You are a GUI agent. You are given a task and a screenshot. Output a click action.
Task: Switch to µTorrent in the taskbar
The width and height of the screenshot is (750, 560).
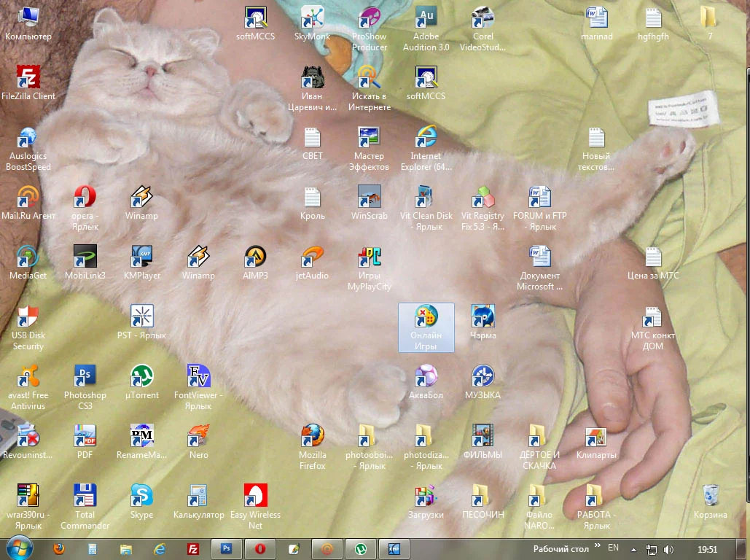click(360, 549)
